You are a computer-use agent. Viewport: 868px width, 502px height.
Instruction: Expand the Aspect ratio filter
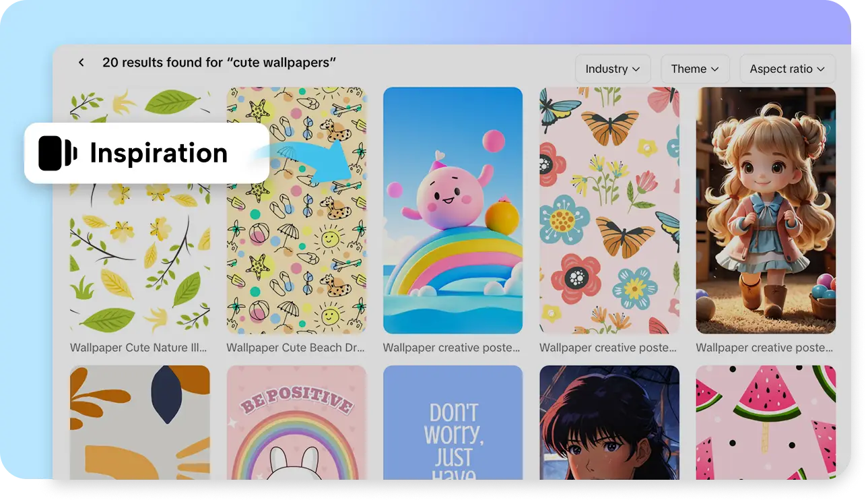pyautogui.click(x=787, y=68)
